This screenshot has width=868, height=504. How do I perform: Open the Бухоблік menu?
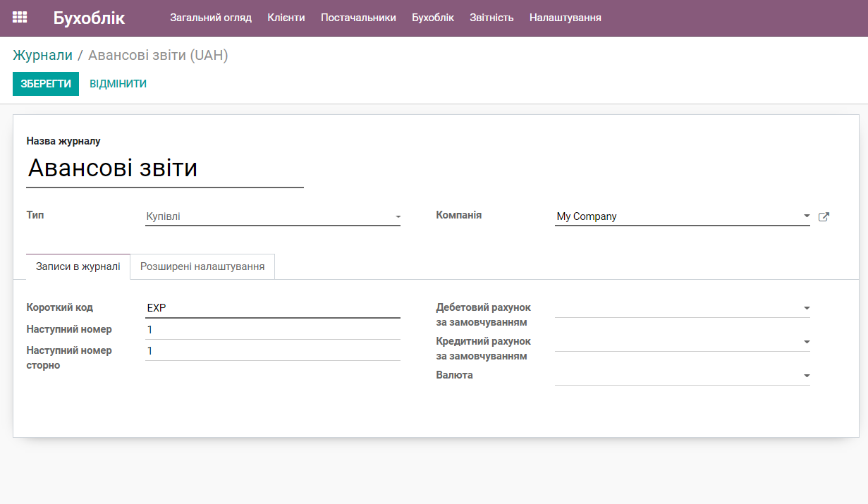coord(432,18)
